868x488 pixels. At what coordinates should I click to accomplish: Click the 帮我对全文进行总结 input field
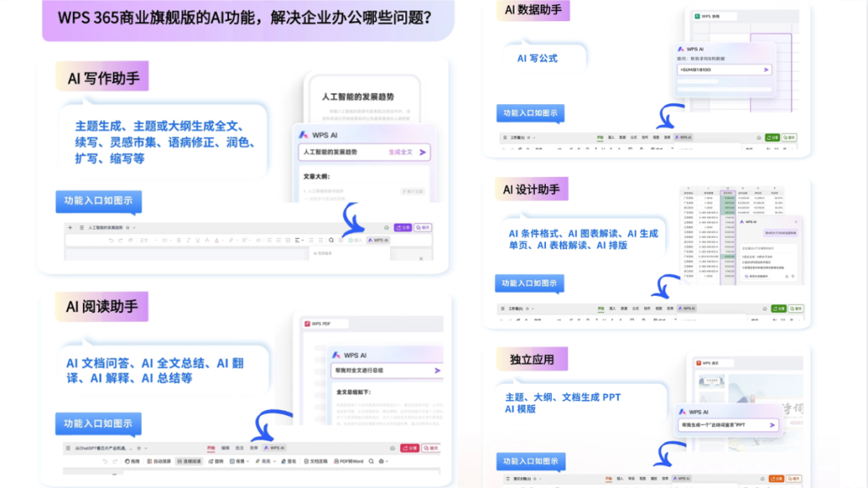387,371
